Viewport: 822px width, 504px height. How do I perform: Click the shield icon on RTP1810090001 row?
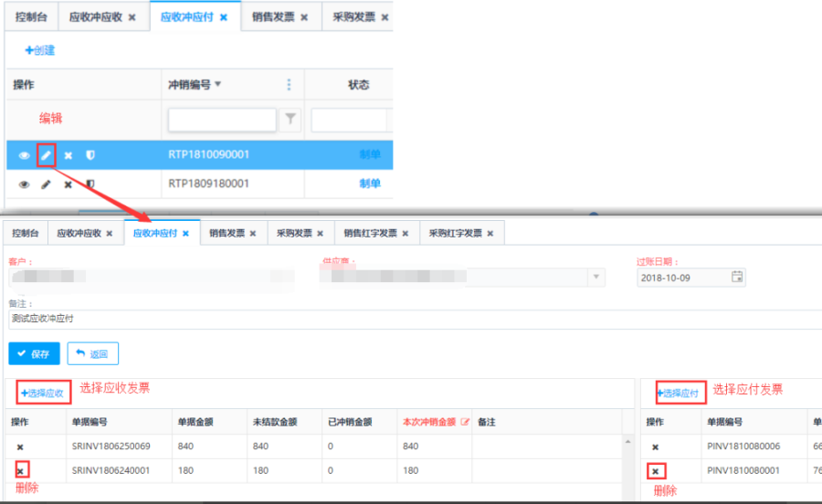pyautogui.click(x=90, y=156)
